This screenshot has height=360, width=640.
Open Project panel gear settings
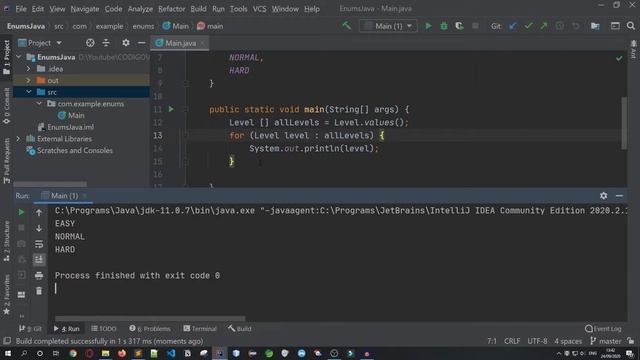pos(126,43)
